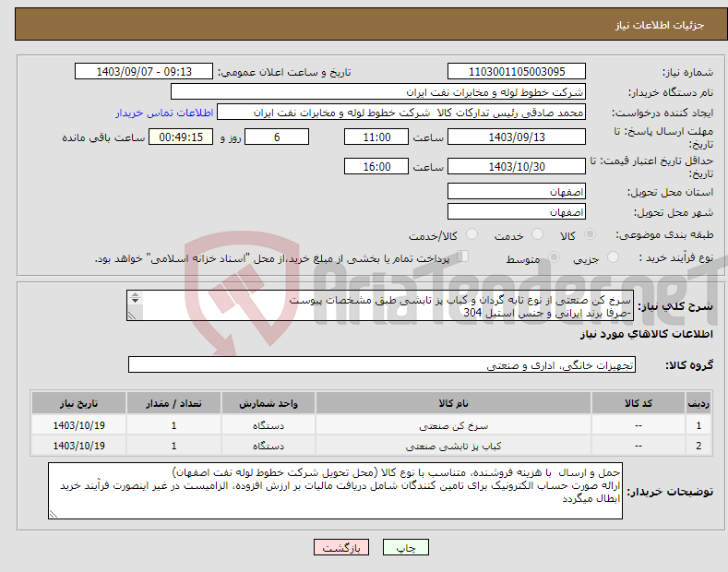This screenshot has height=572, width=728.
Task: Click scroll down arrow in description box
Action: 135,301
